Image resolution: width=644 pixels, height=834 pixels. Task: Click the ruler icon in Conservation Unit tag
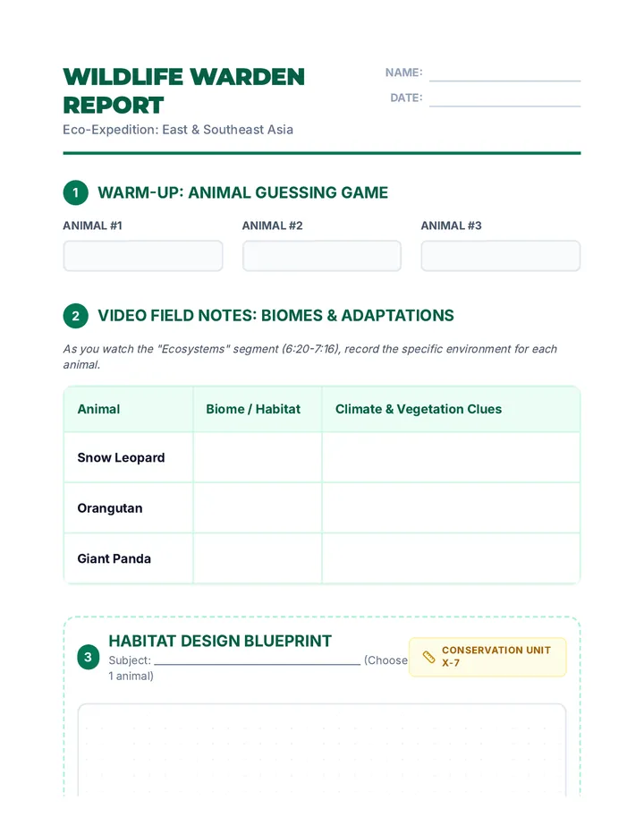click(x=428, y=657)
